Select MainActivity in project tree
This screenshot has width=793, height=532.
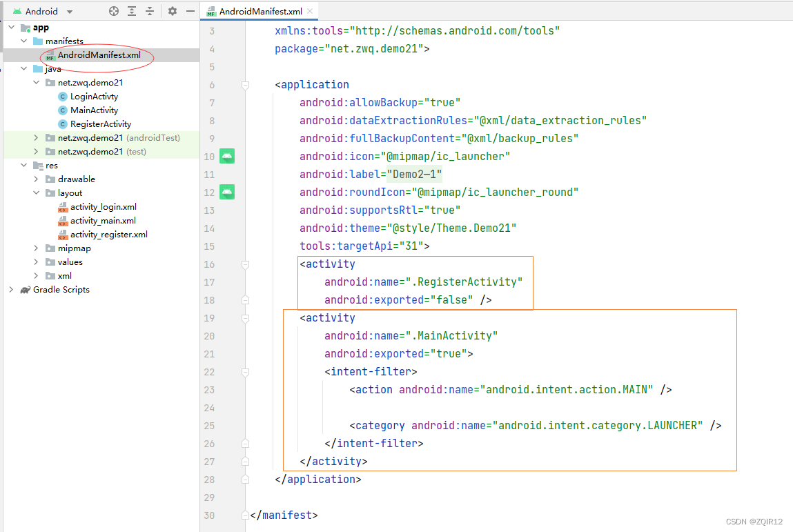coord(94,110)
